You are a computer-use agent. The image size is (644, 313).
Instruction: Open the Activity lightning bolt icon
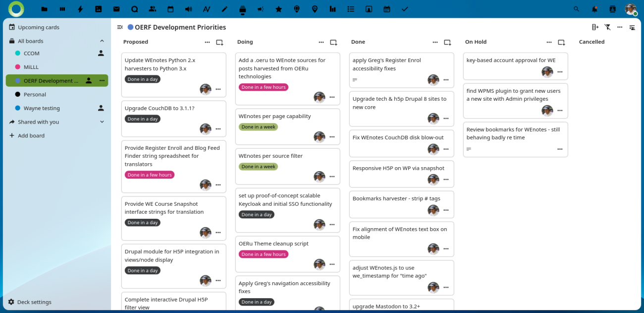point(80,9)
